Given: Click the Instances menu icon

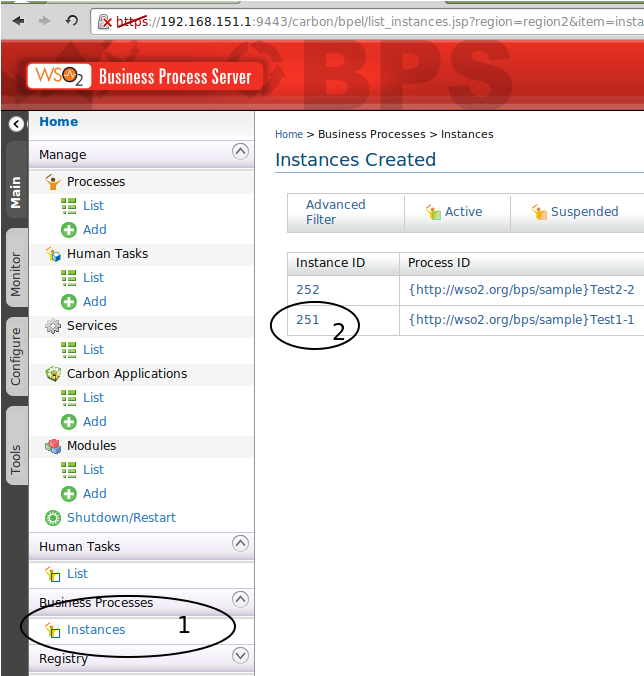Looking at the screenshot, I should (x=53, y=630).
